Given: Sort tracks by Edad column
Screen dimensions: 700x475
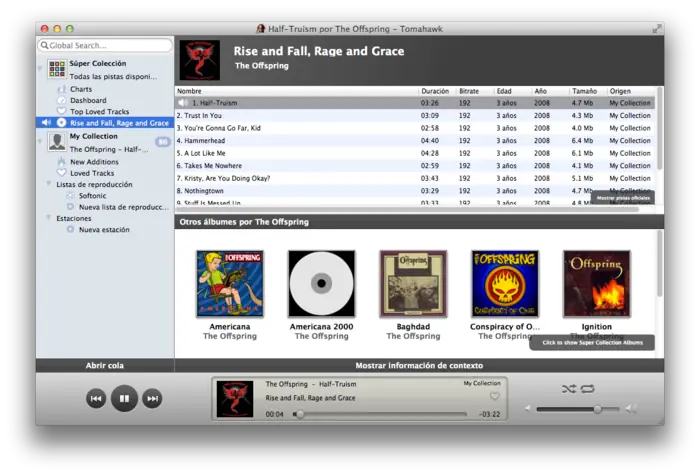Looking at the screenshot, I should 512,91.
